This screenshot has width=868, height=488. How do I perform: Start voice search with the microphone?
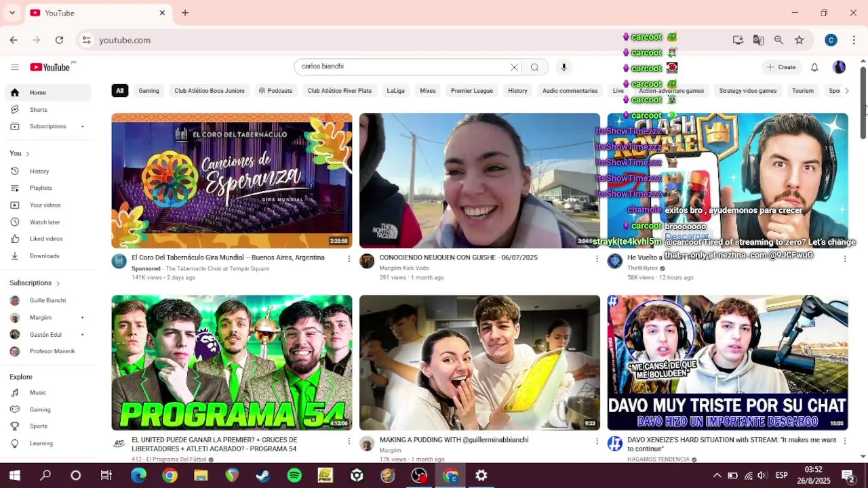(564, 67)
